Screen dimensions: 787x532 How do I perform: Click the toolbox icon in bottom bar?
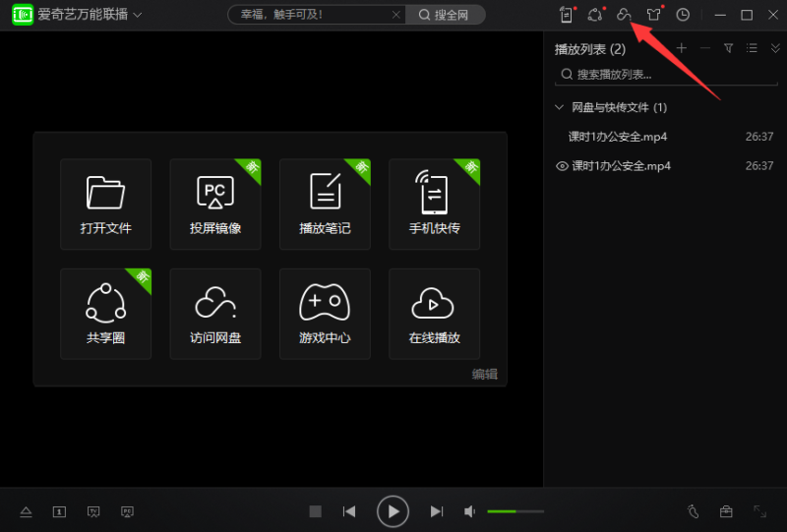[x=726, y=511]
